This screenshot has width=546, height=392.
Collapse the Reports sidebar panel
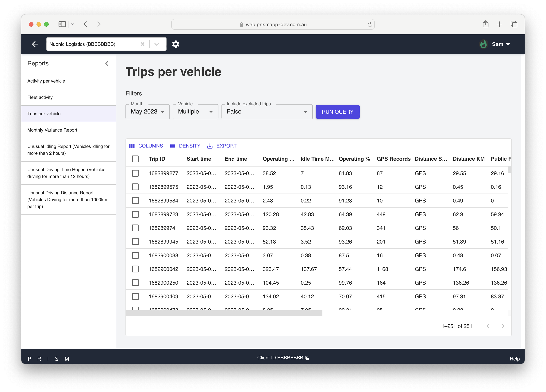click(x=107, y=63)
